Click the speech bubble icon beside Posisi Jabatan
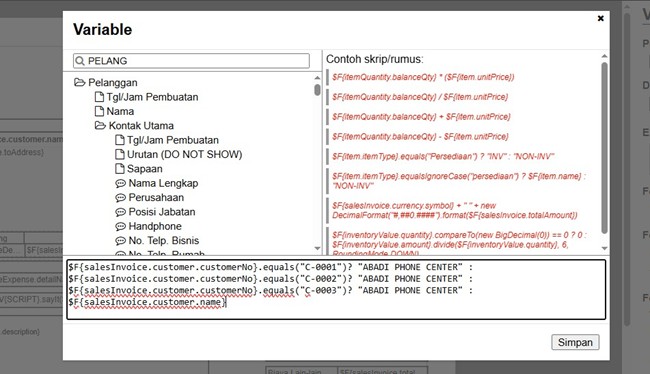The height and width of the screenshot is (374, 650). click(120, 212)
